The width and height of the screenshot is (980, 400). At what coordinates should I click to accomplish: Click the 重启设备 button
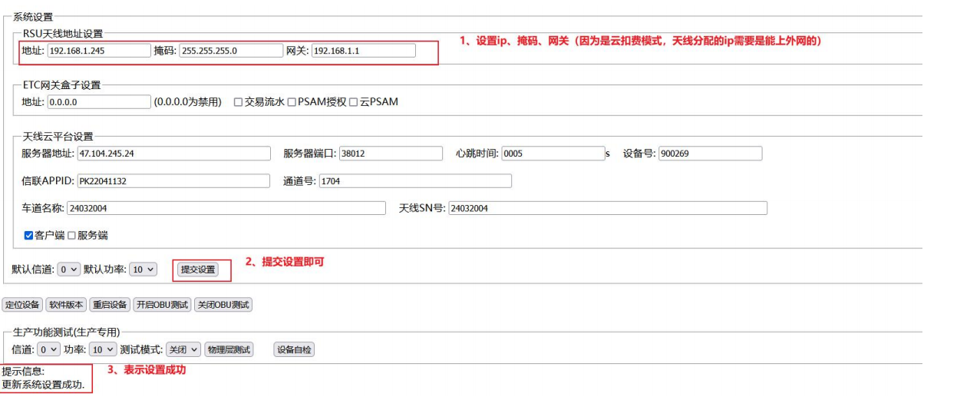pos(110,305)
